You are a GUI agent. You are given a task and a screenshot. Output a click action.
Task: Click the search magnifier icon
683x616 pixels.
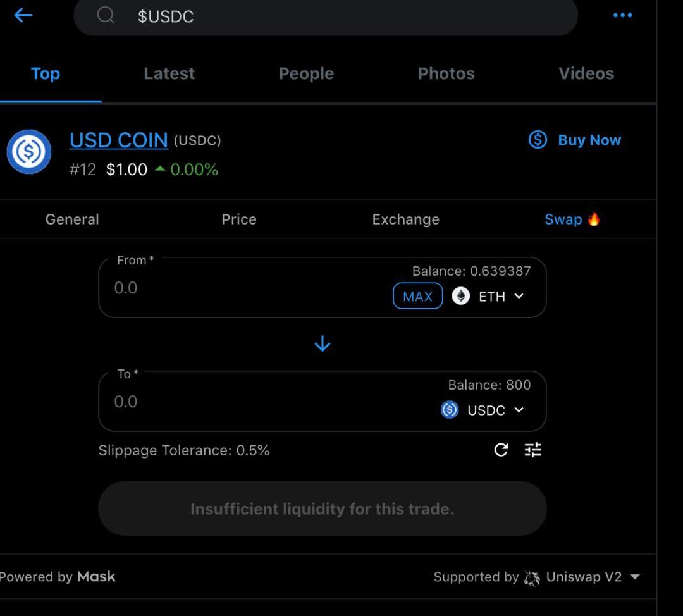pyautogui.click(x=106, y=15)
